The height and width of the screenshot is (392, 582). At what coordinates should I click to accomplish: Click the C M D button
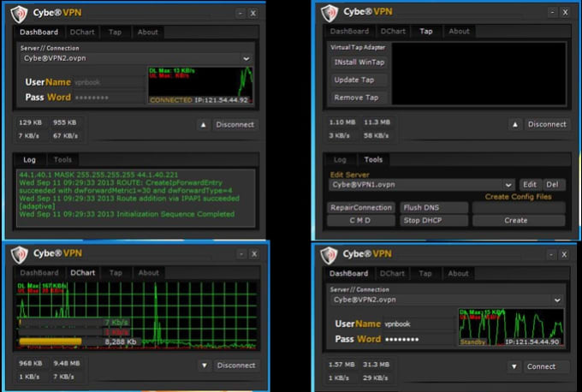tap(361, 221)
